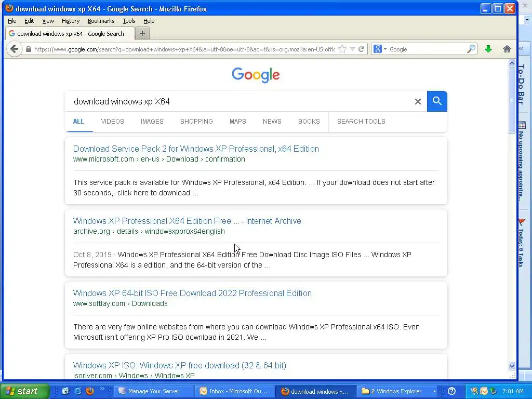Click the page scrollbar down arrow

point(512,366)
